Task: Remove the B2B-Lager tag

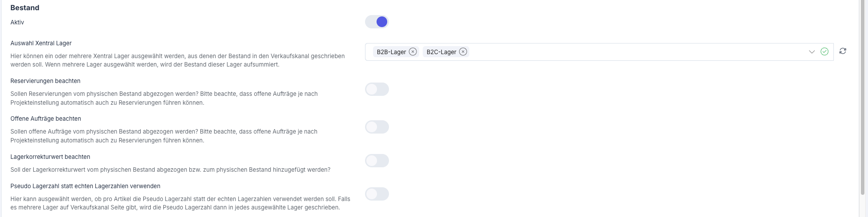Action: pos(413,52)
